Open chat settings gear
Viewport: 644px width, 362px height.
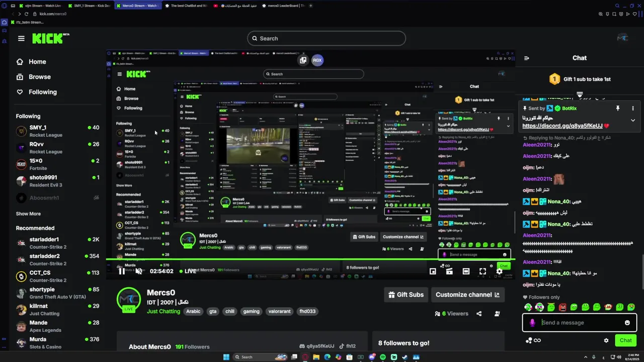606,340
